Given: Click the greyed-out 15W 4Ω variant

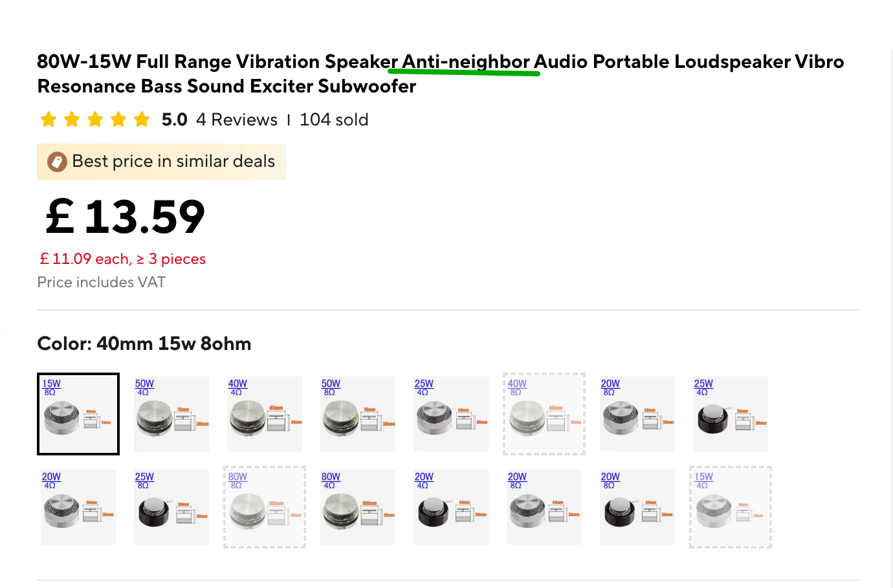Looking at the screenshot, I should point(731,507).
